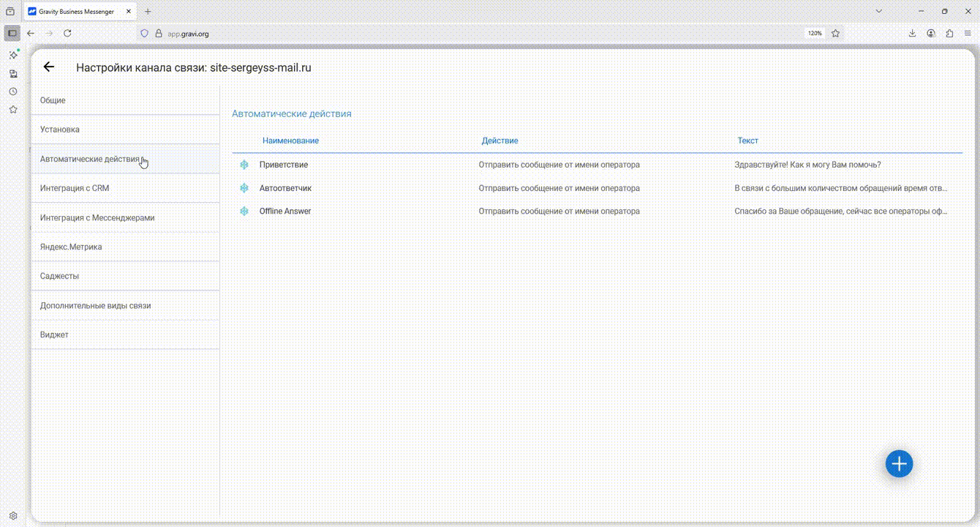Click the snowflake icon beside Offline Answer
Viewport: 980px width, 527px height.
coord(244,212)
